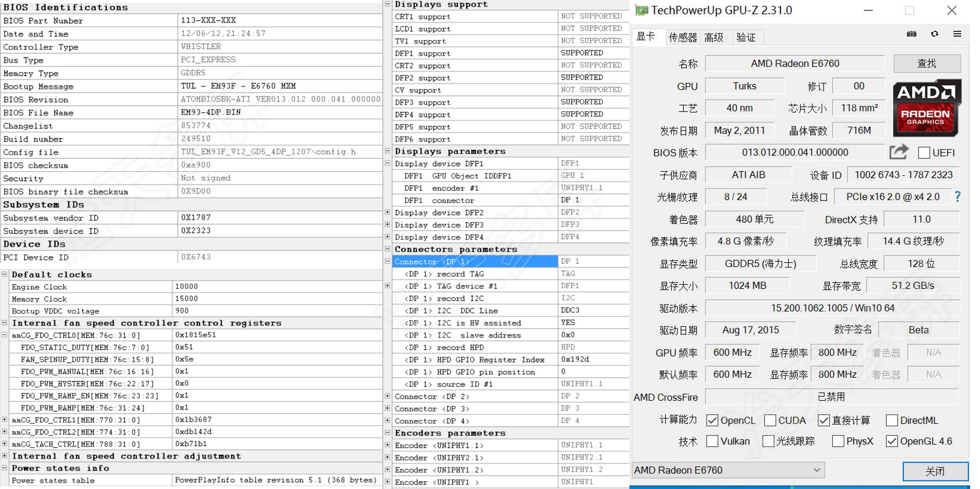Expand the mmCG_TACH_CTRL register node
Viewport: 980px width, 489px height.
point(5,444)
